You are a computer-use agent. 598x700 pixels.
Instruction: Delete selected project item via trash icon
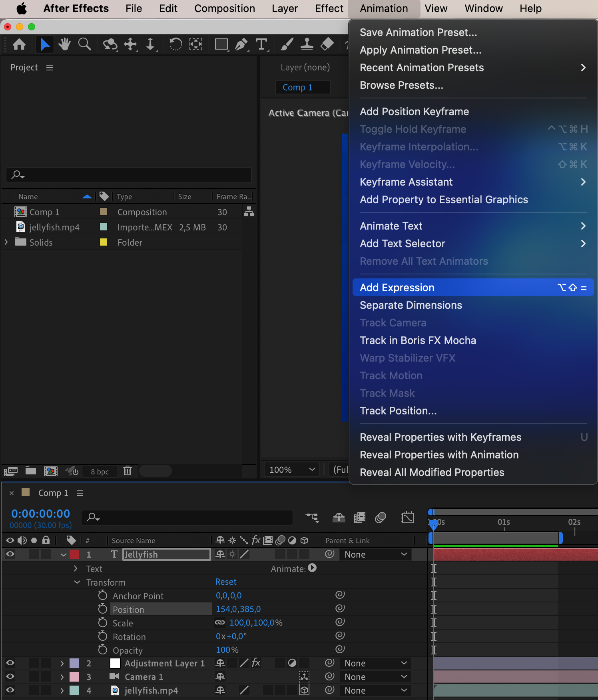pos(128,471)
